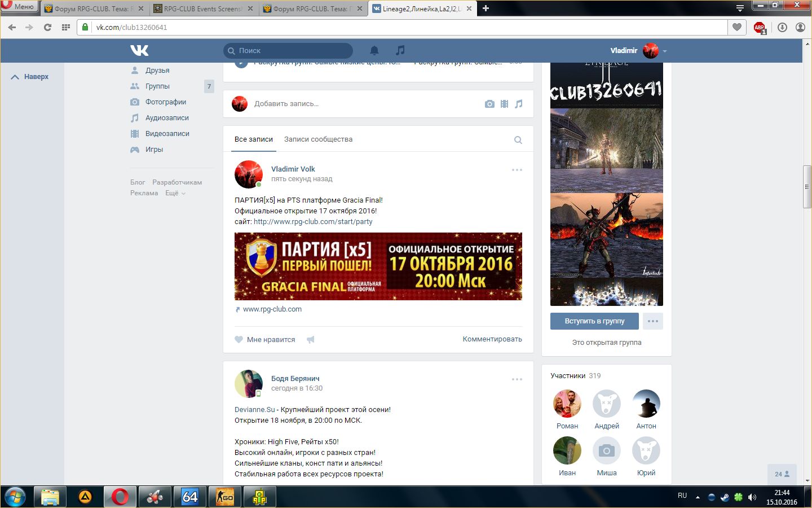The height and width of the screenshot is (508, 812).
Task: Open rpg-club.com/start/party link in post
Action: coord(313,222)
